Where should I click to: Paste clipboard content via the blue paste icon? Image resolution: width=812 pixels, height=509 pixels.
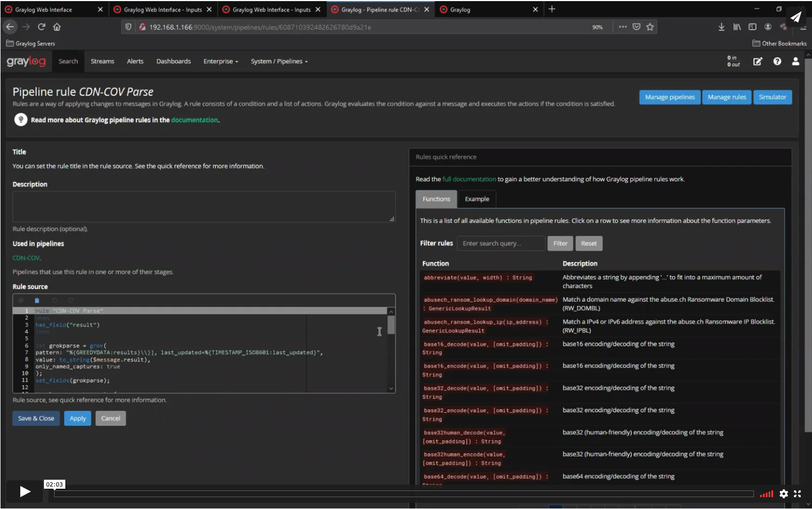pos(37,300)
